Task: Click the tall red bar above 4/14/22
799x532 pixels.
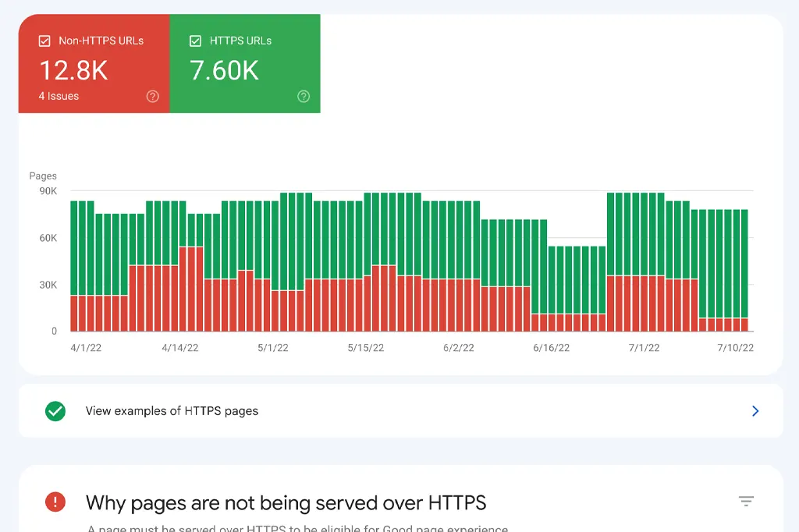Action: coord(191,289)
